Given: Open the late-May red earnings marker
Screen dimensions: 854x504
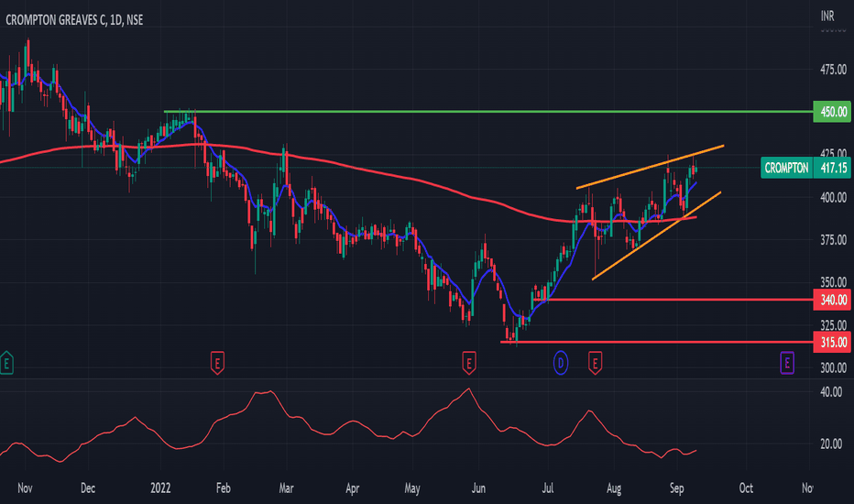Looking at the screenshot, I should [469, 363].
